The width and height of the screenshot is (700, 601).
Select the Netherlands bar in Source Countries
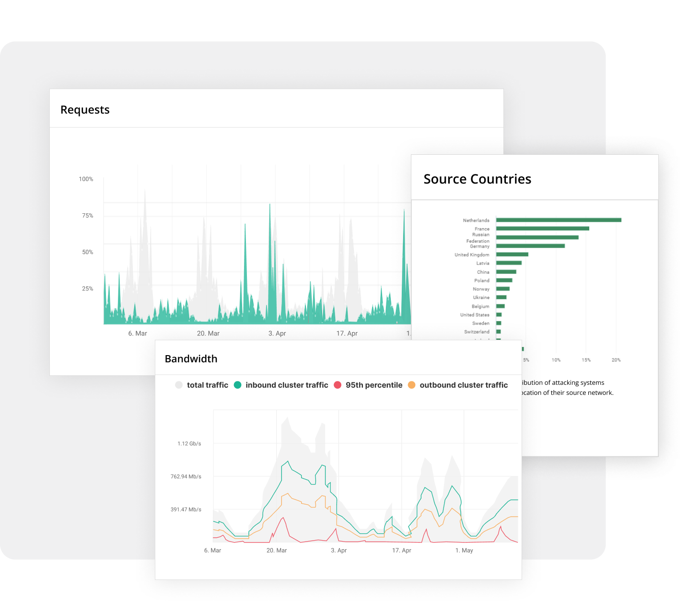click(559, 220)
